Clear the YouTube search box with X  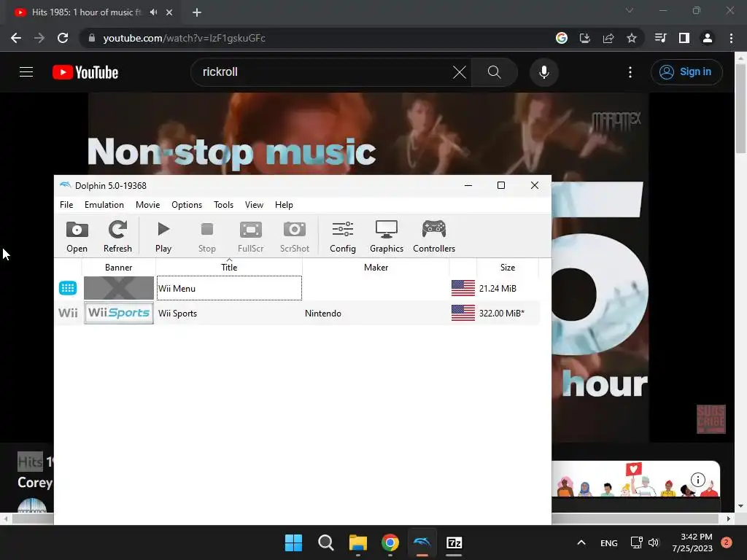(x=460, y=72)
